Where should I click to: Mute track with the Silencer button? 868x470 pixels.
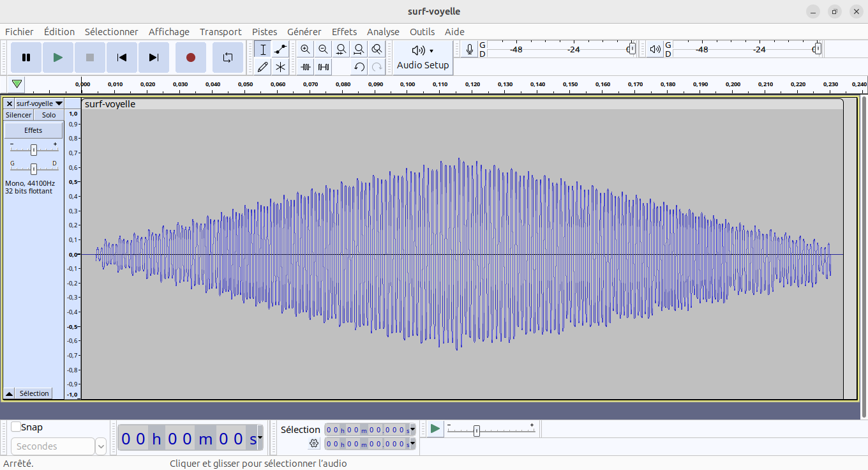(19, 115)
